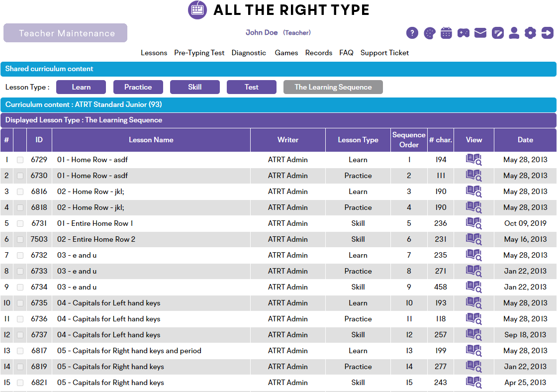This screenshot has width=557, height=392.
Task: Open the color palette theme icon
Action: coord(430,33)
